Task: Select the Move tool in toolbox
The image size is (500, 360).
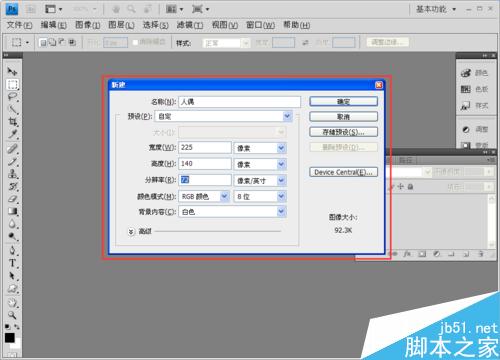Action: [x=12, y=71]
